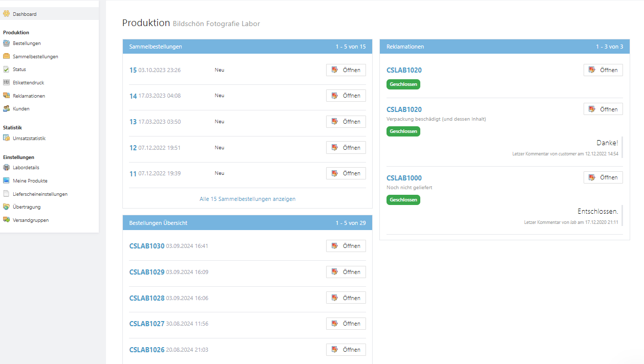Click Öffnen for Sammelbestellung 13
644x364 pixels.
(x=346, y=122)
